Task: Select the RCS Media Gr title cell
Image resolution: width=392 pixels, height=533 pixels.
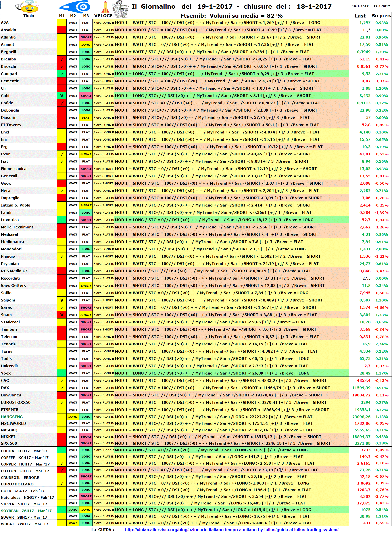Action: pyautogui.click(x=29, y=271)
